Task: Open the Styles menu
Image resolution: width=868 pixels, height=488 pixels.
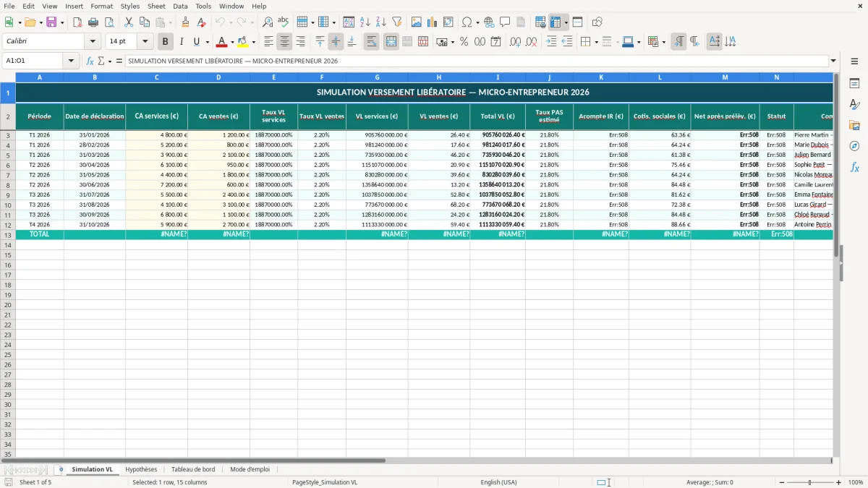Action: (130, 6)
